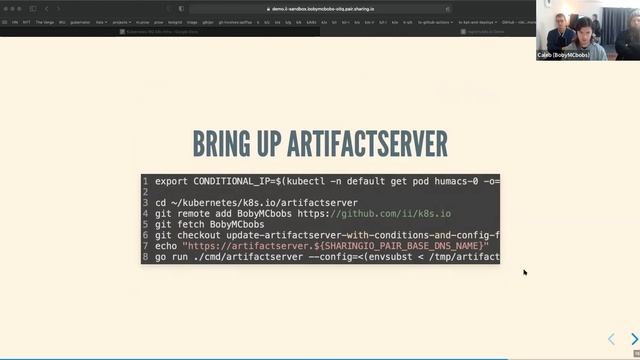Click the echo artifactserver URL string line
Viewport: 640px width, 360px height.
click(x=322, y=246)
